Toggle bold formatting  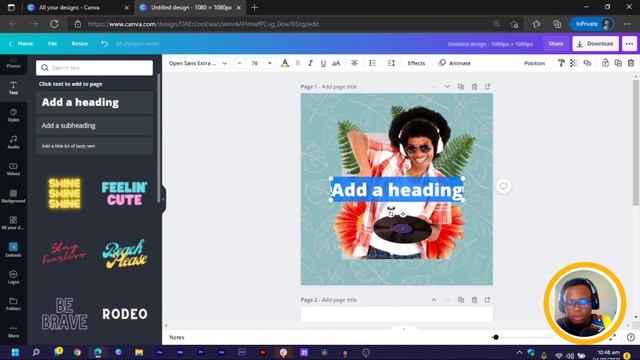click(x=298, y=63)
